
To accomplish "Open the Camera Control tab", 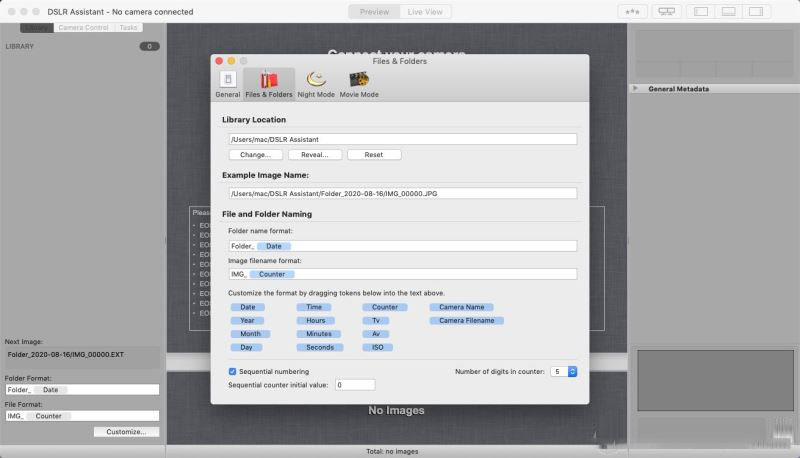I will click(83, 28).
